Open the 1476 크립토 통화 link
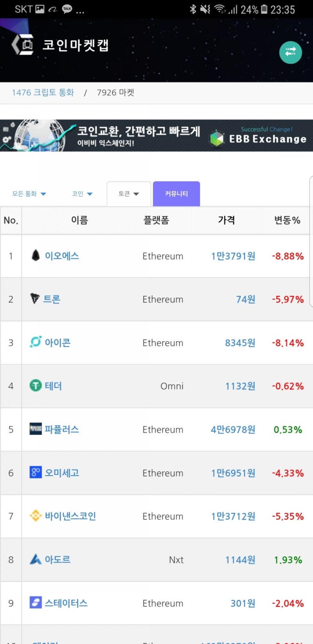The height and width of the screenshot is (644, 313). (x=43, y=92)
